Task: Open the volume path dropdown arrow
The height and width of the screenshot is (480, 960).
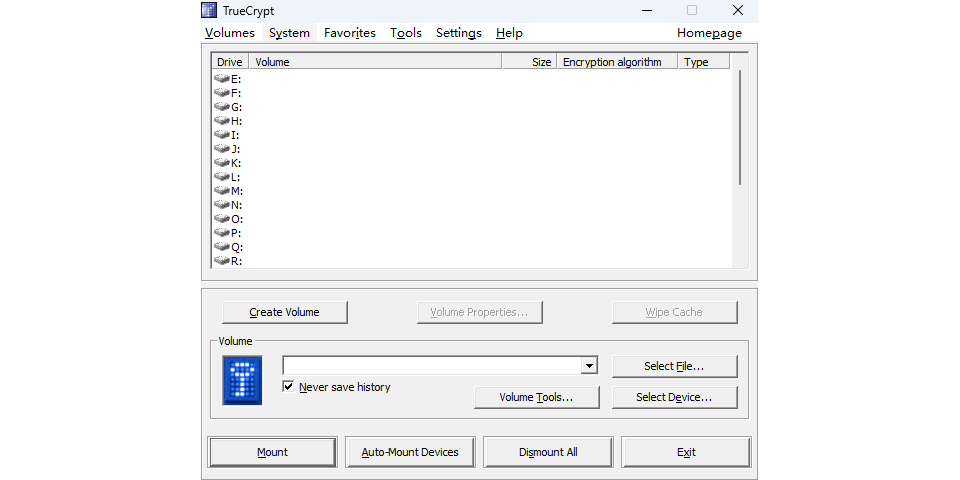Action: [588, 366]
